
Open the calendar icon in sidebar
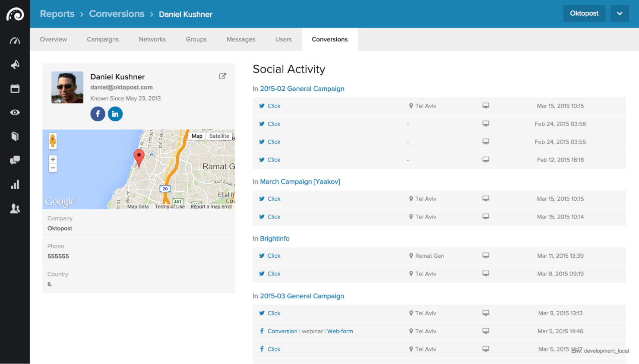[15, 88]
